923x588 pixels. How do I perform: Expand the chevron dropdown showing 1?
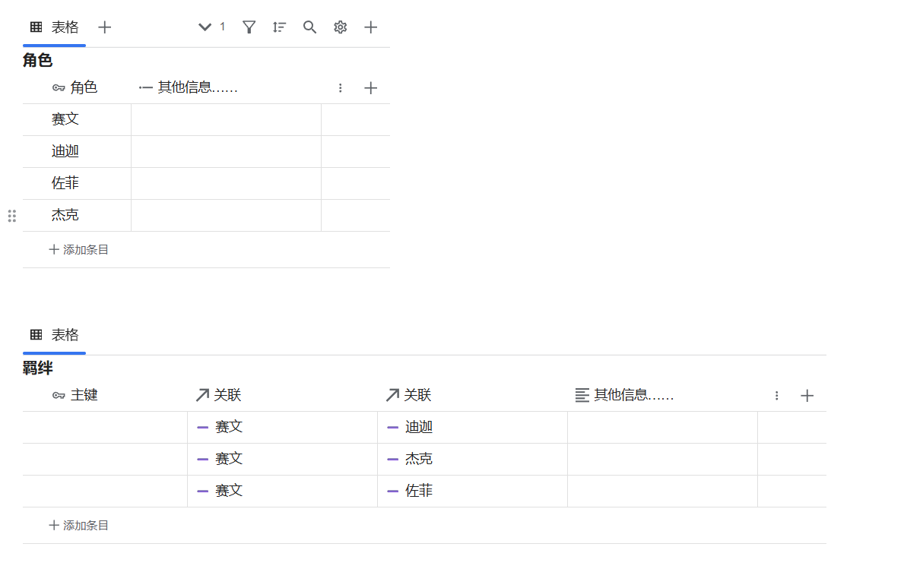211,27
